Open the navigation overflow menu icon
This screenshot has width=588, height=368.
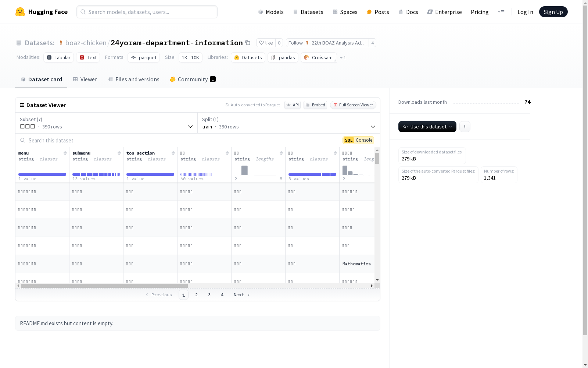click(x=501, y=12)
